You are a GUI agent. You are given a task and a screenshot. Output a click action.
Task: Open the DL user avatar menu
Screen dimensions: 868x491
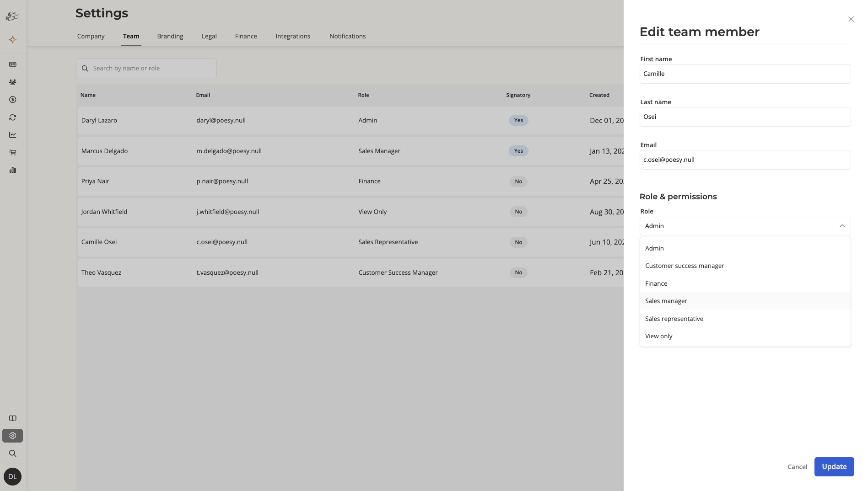point(13,476)
